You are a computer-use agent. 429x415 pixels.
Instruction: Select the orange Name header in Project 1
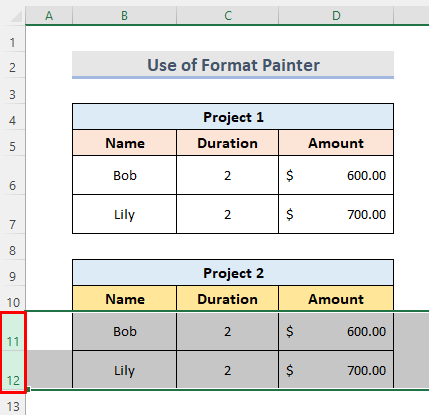pos(125,143)
